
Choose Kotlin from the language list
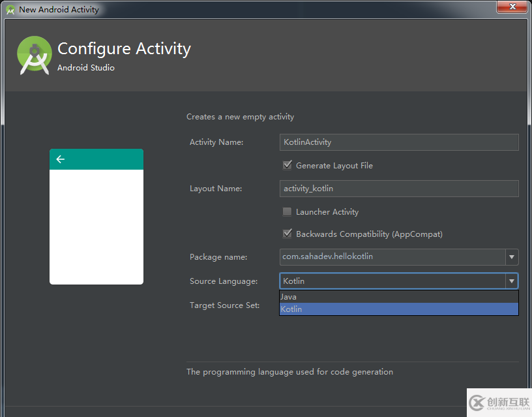pos(398,309)
